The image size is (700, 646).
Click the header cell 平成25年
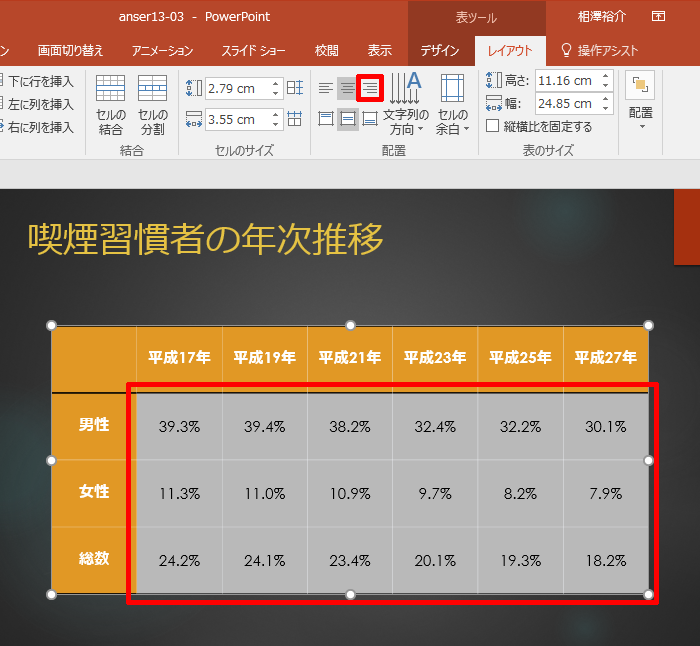[521, 357]
